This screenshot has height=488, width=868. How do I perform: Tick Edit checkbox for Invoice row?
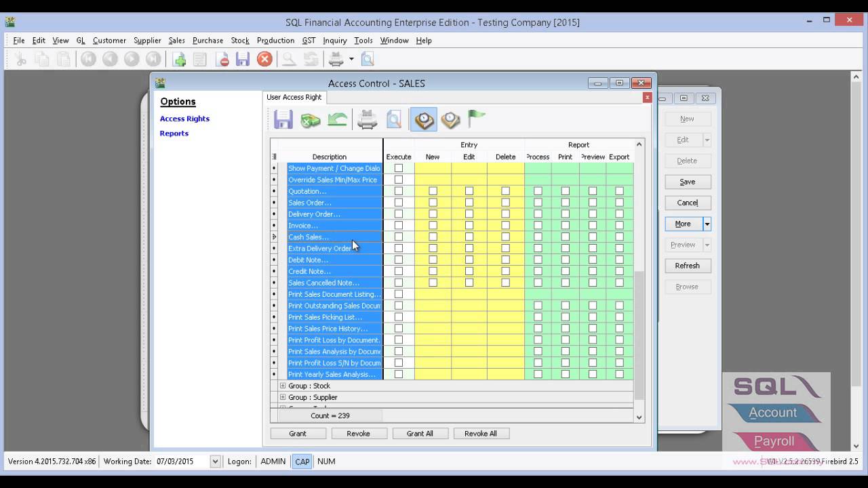pos(469,226)
